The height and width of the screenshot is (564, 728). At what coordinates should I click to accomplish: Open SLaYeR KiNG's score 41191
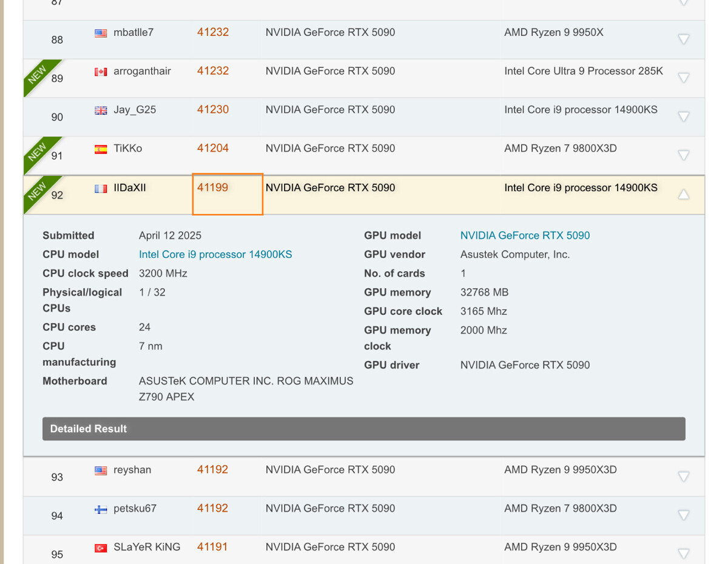click(x=212, y=547)
